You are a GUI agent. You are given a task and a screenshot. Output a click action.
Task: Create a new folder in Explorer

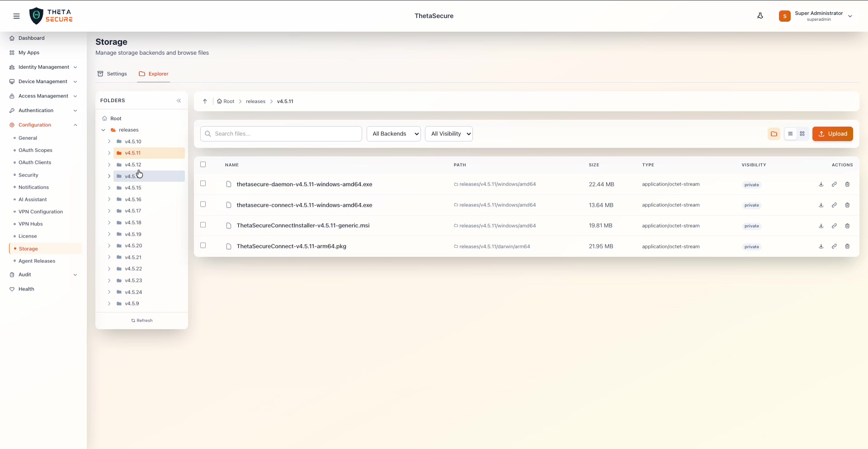pyautogui.click(x=774, y=134)
